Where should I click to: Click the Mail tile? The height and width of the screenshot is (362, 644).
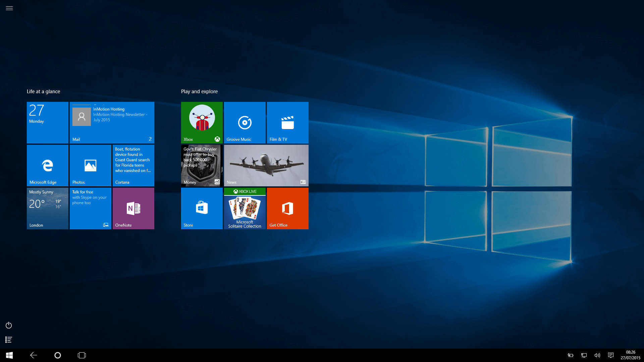pyautogui.click(x=111, y=122)
